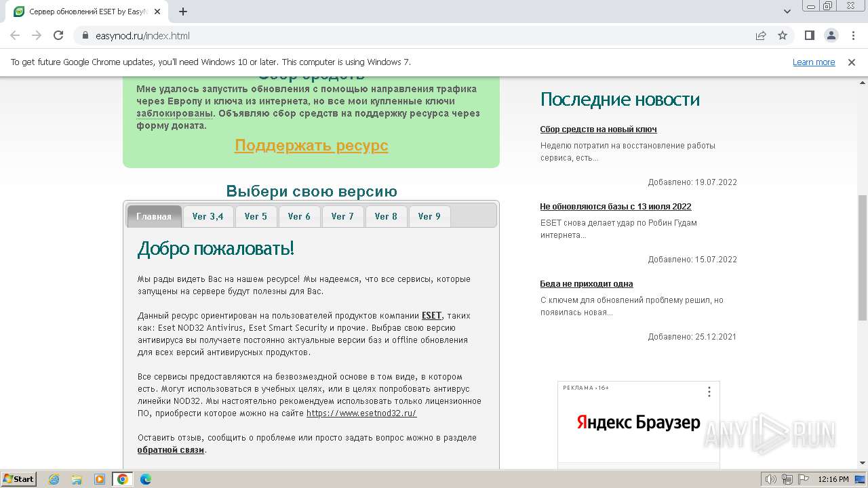Image resolution: width=868 pixels, height=488 pixels.
Task: Click the date Добавлено: 25.12.2021
Action: [692, 337]
